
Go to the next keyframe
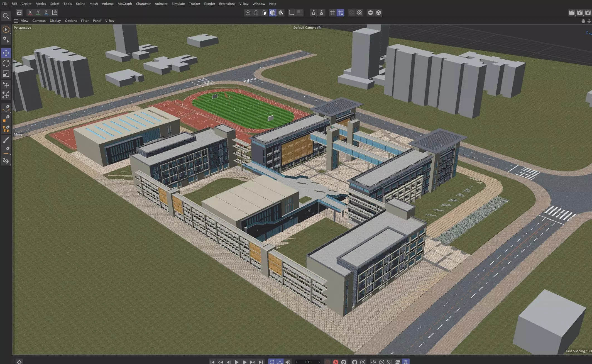[253, 361]
